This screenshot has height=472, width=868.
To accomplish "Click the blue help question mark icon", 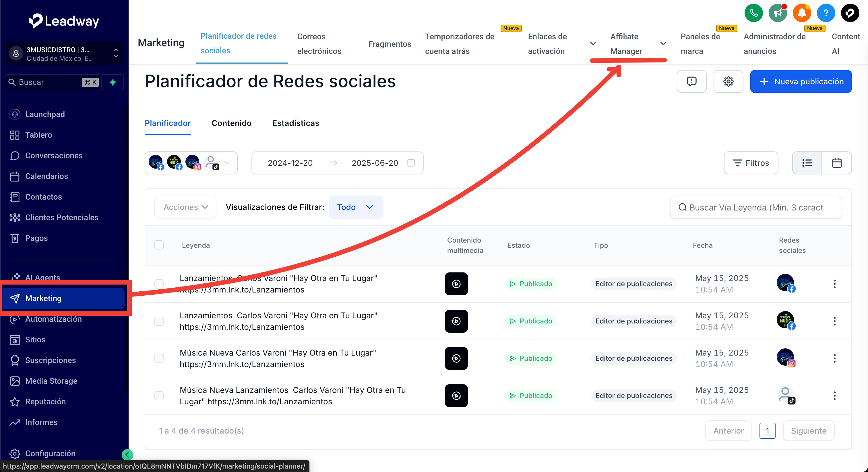I will pyautogui.click(x=826, y=13).
